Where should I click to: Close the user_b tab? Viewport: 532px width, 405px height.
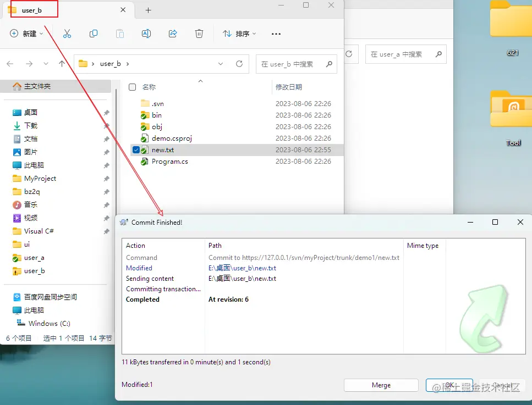[123, 10]
